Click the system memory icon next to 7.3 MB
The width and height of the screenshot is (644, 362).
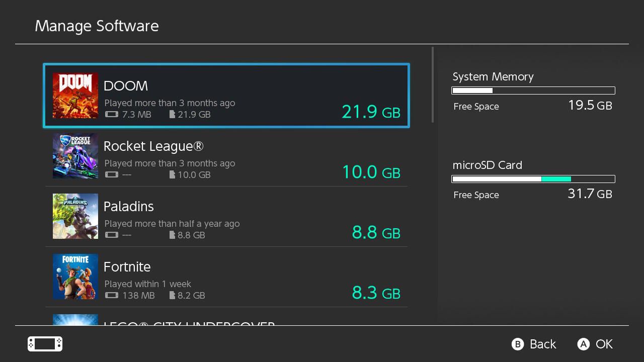pos(112,114)
